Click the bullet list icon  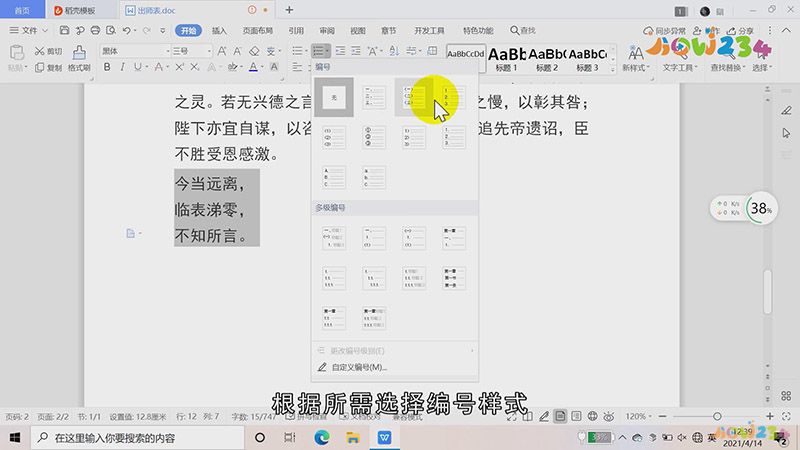(297, 51)
